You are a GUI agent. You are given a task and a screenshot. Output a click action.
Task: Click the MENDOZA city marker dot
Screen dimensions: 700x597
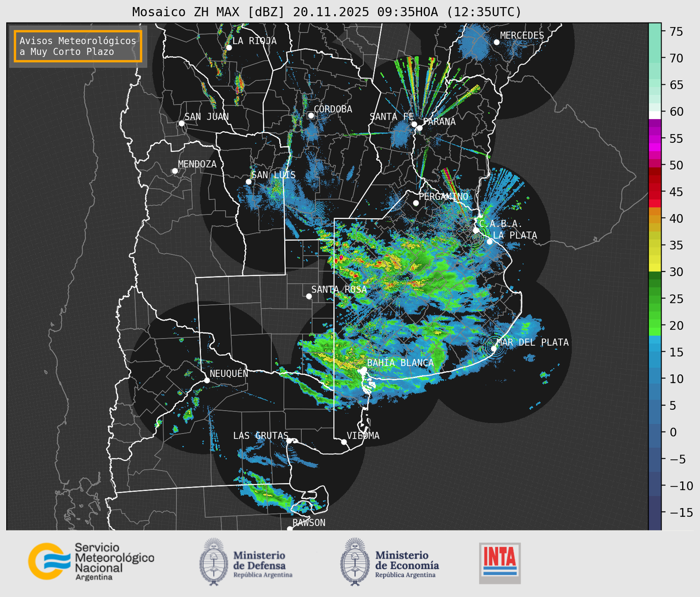(175, 171)
